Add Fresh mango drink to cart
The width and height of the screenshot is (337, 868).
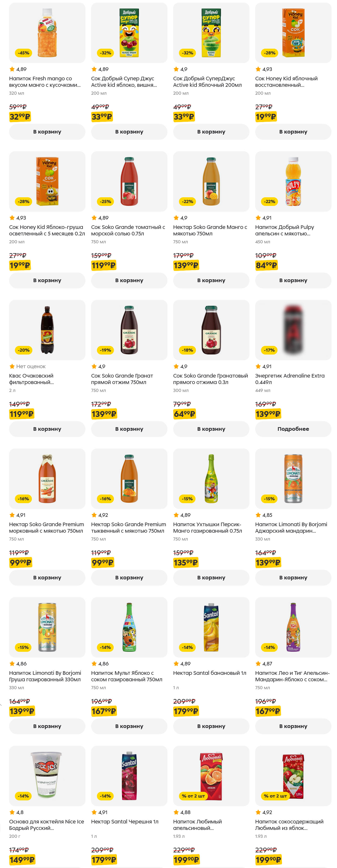click(x=47, y=132)
